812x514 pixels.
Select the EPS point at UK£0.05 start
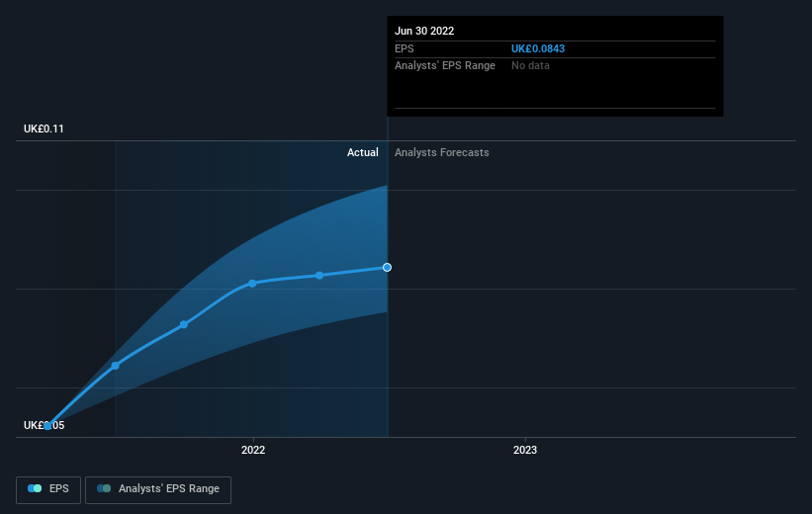point(47,426)
